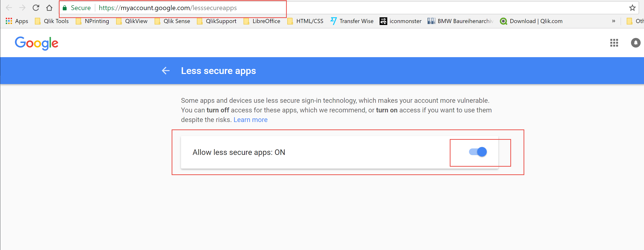This screenshot has width=644, height=250.
Task: Expand the Qlik Sense bookmark folder
Action: coord(172,21)
